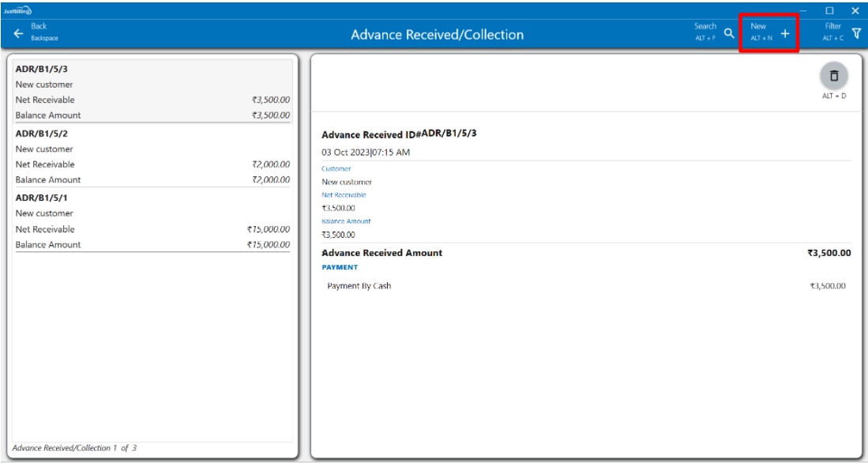The image size is (868, 464).
Task: Click the Search label in the header
Action: [x=705, y=26]
